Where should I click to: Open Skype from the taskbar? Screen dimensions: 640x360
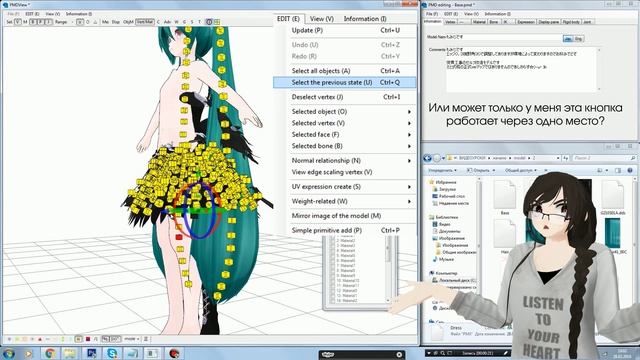(x=112, y=353)
